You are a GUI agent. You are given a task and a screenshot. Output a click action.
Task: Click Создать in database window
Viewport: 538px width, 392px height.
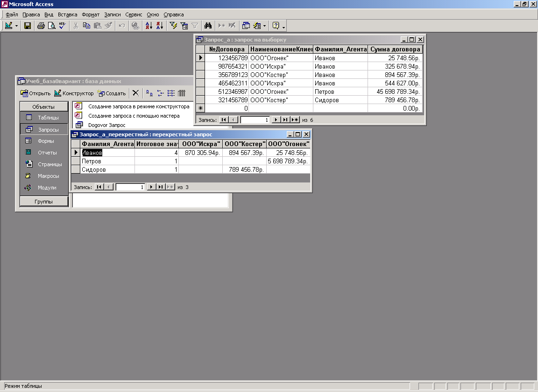tap(112, 93)
